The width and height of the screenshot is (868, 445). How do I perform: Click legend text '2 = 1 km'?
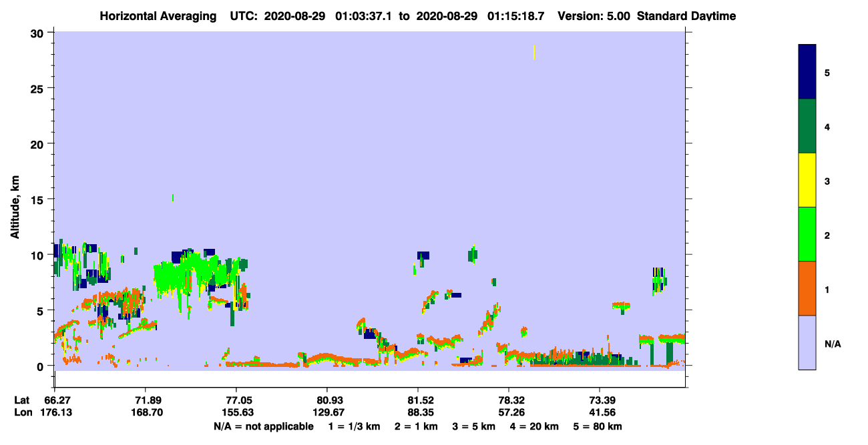click(x=415, y=426)
